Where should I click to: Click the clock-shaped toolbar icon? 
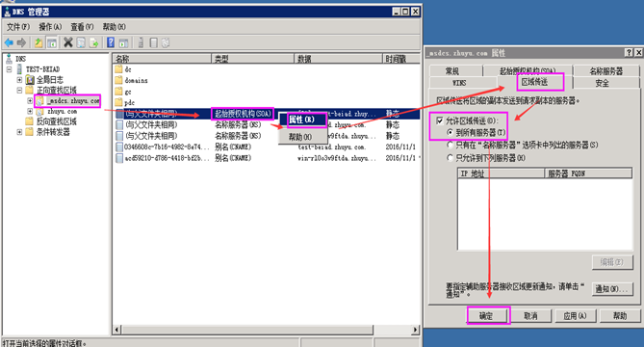tap(166, 42)
